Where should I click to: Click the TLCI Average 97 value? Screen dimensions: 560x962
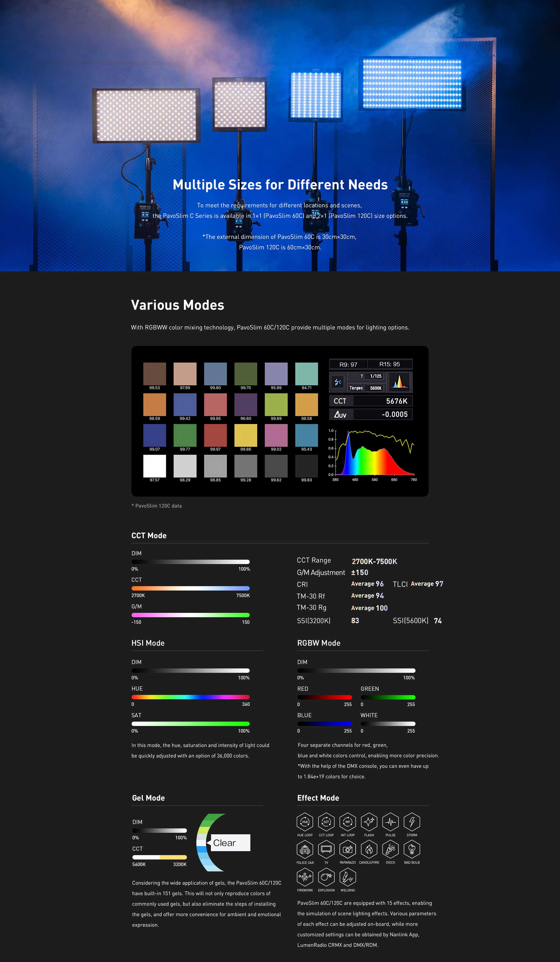427,584
